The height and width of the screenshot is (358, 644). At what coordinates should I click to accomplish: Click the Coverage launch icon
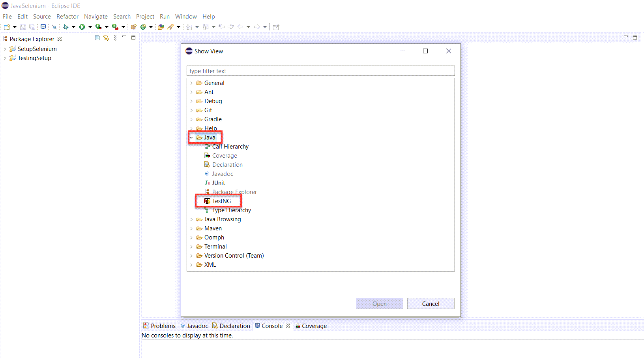pyautogui.click(x=98, y=27)
